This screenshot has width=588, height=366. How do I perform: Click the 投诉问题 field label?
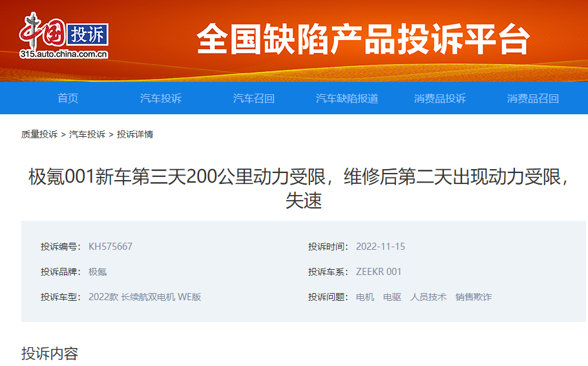point(328,297)
